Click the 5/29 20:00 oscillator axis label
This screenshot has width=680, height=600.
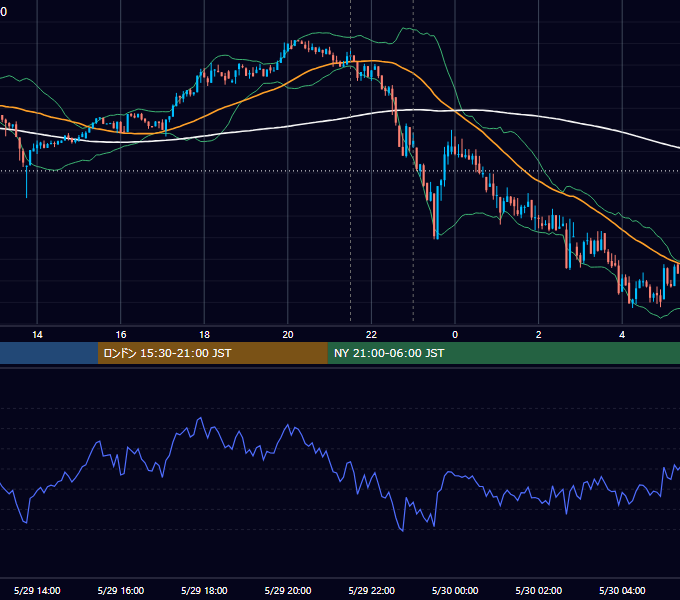(288, 590)
